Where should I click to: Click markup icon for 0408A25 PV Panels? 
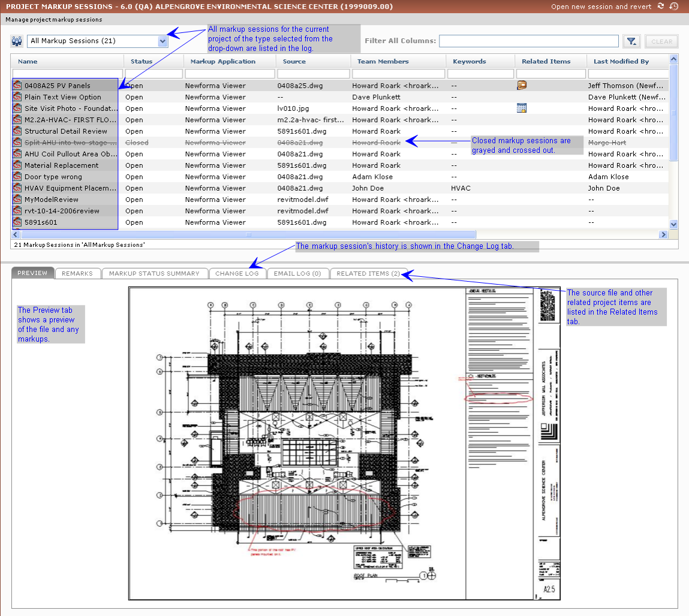[17, 85]
